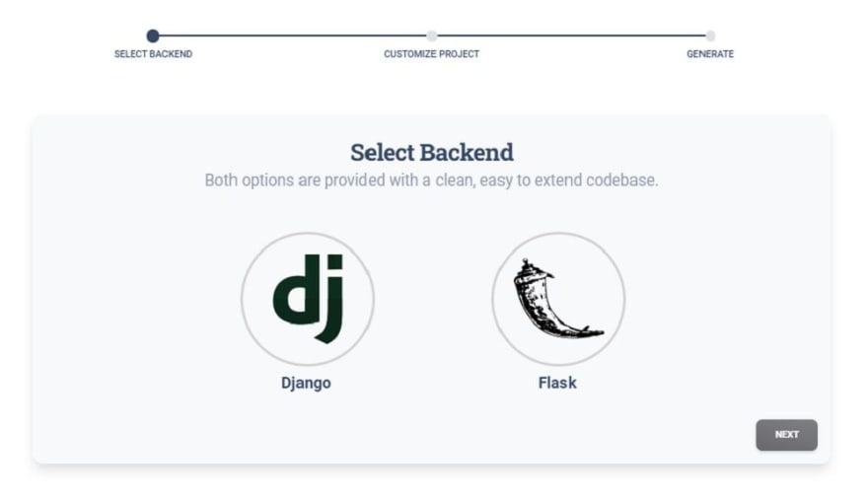Screen dimensions: 868x502
Task: Click the Django text label
Action: point(306,383)
